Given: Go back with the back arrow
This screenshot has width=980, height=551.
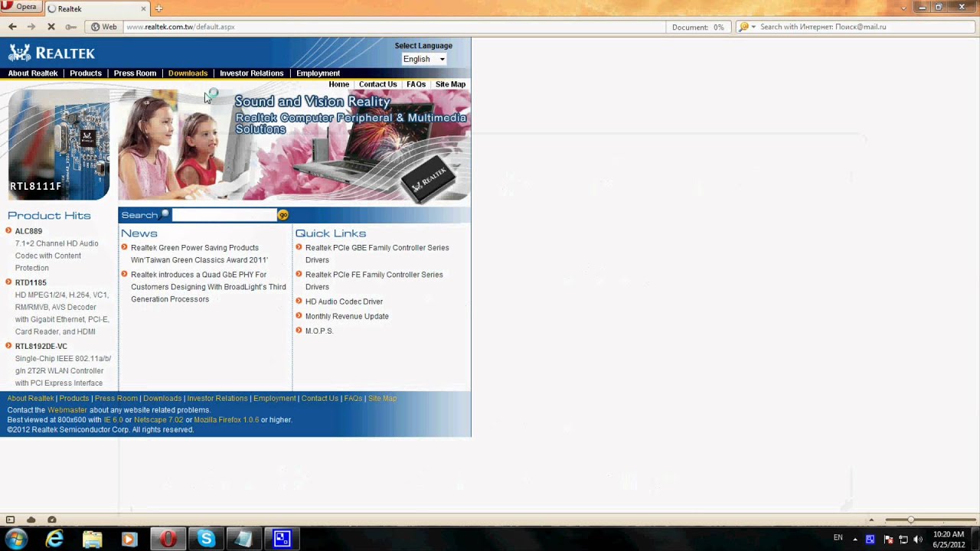Looking at the screenshot, I should coord(12,27).
